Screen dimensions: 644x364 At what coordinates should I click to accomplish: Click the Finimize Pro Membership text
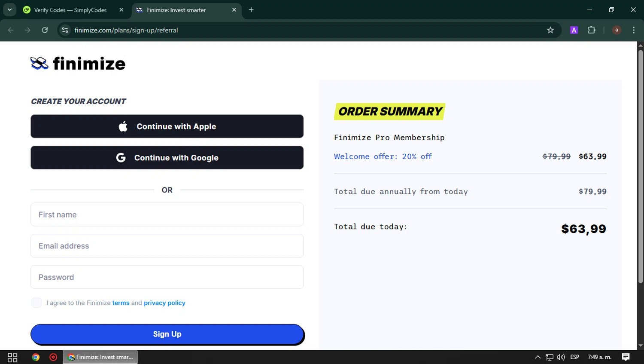[389, 138]
